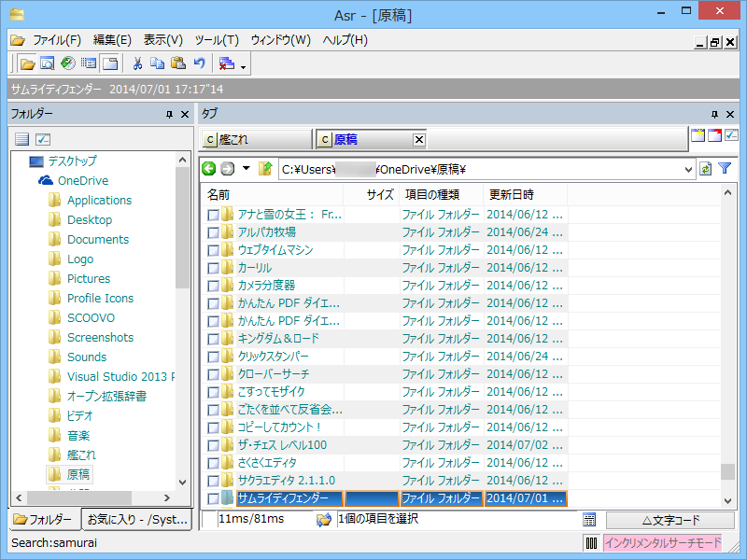Check the box for ウェブタイムマシン
The image size is (747, 560).
[214, 250]
